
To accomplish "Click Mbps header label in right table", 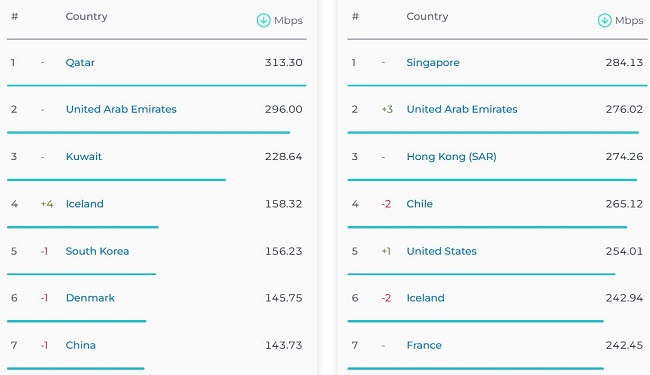I will (x=629, y=20).
